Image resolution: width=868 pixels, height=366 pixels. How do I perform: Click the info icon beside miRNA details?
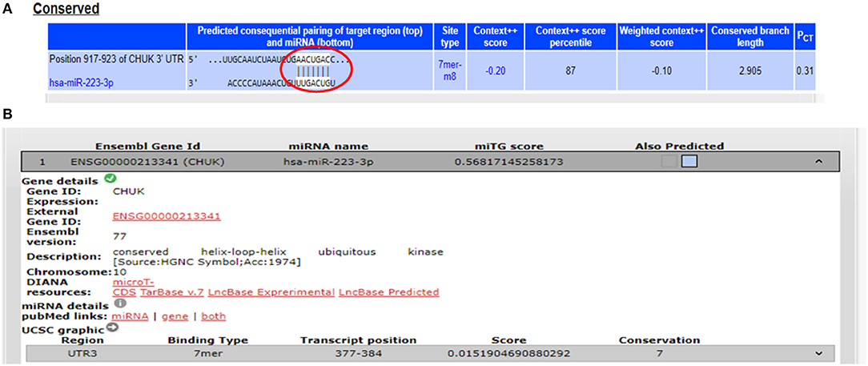(119, 303)
